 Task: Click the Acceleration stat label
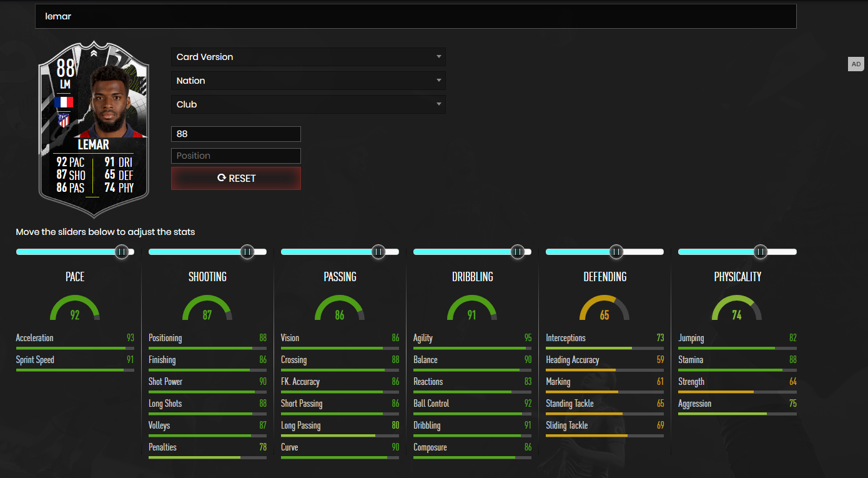tap(35, 338)
